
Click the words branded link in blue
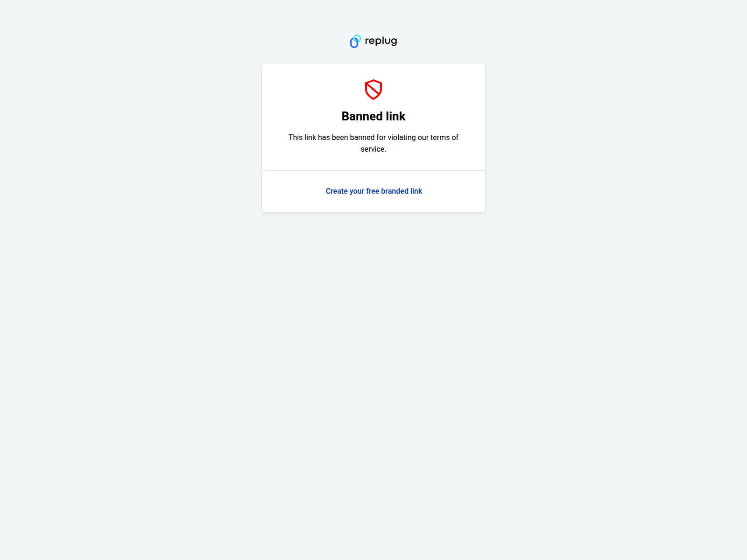pos(402,191)
